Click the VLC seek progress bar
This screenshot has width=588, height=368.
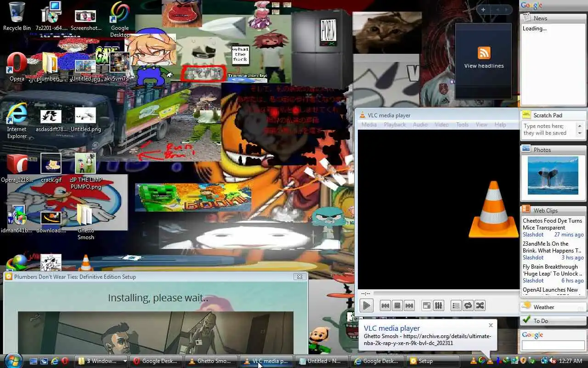[446, 293]
